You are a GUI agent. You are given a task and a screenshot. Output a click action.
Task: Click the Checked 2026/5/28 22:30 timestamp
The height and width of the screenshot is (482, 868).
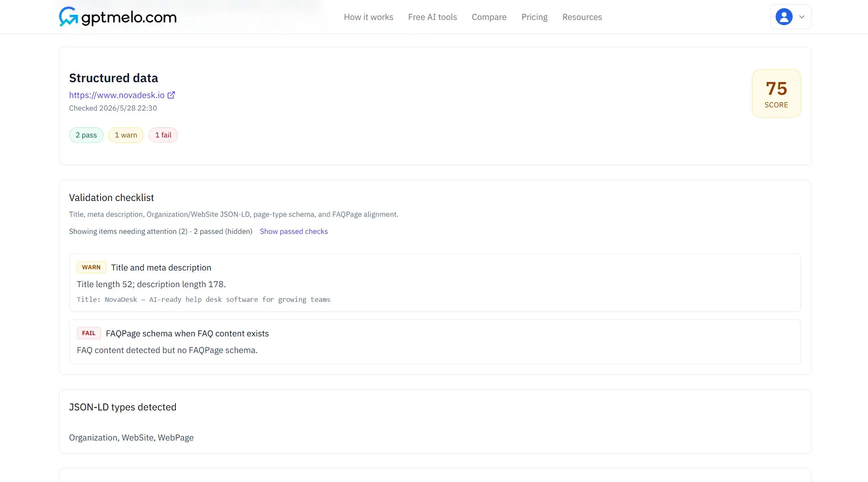[113, 108]
